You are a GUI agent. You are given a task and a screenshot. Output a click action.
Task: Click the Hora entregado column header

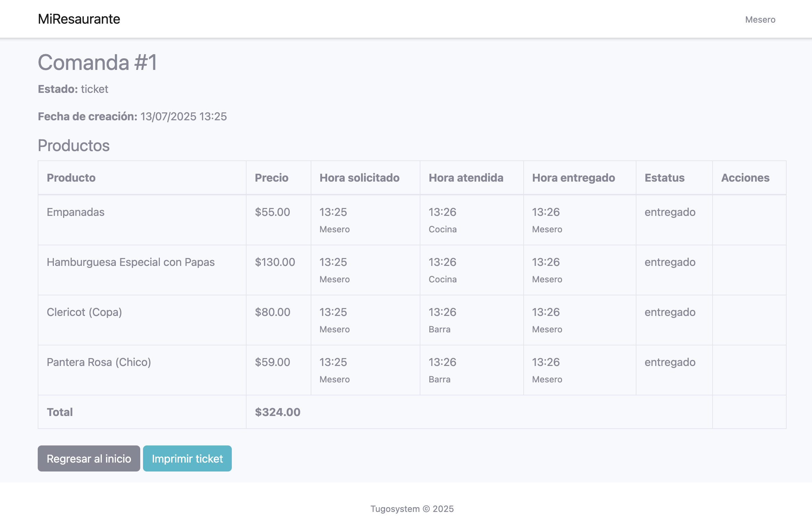(x=573, y=178)
